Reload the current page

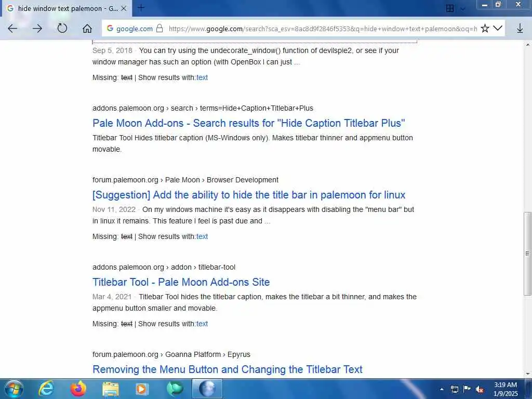coord(62,28)
